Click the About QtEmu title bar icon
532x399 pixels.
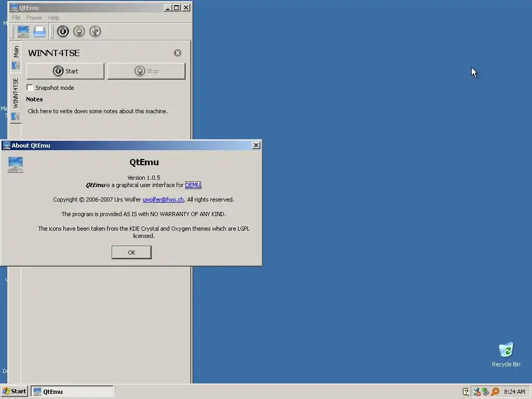pyautogui.click(x=6, y=145)
